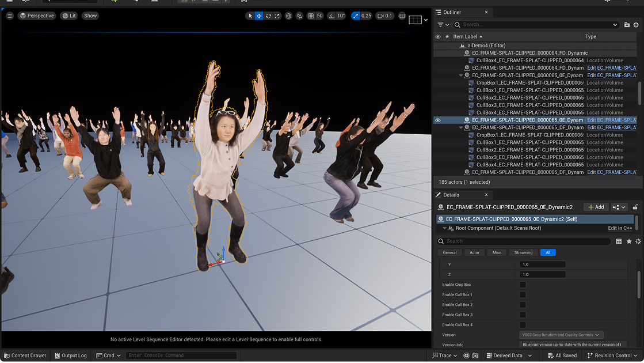Open Details panel settings gear icon
The height and width of the screenshot is (363, 644).
tap(637, 242)
